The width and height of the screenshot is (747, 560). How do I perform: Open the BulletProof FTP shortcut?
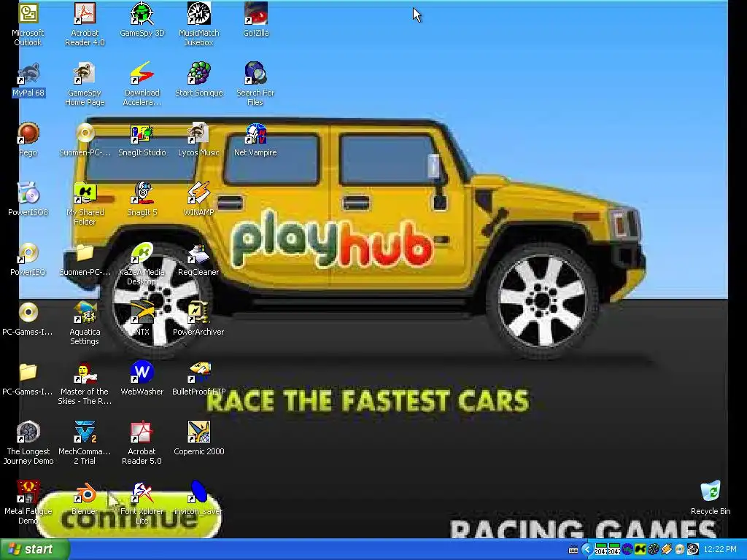click(x=198, y=378)
